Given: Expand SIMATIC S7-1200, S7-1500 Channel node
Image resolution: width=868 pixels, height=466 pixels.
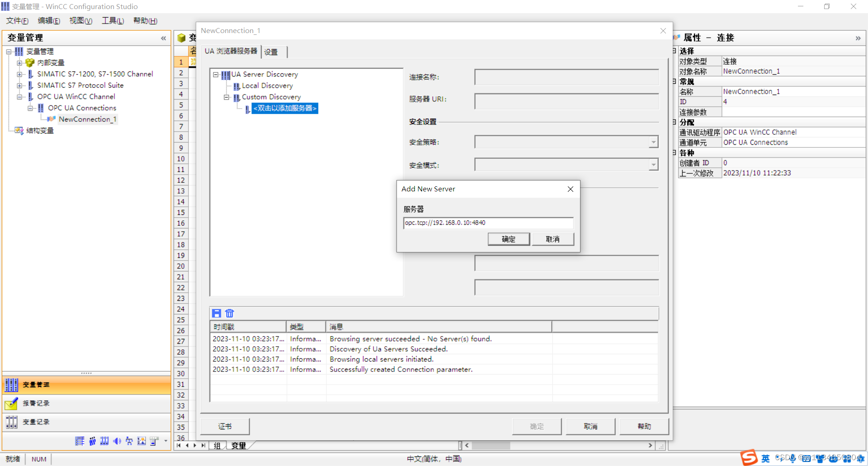Looking at the screenshot, I should tap(19, 74).
